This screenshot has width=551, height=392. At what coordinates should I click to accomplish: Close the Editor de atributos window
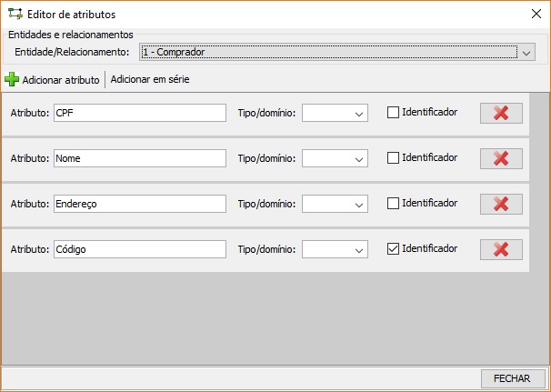click(x=536, y=14)
